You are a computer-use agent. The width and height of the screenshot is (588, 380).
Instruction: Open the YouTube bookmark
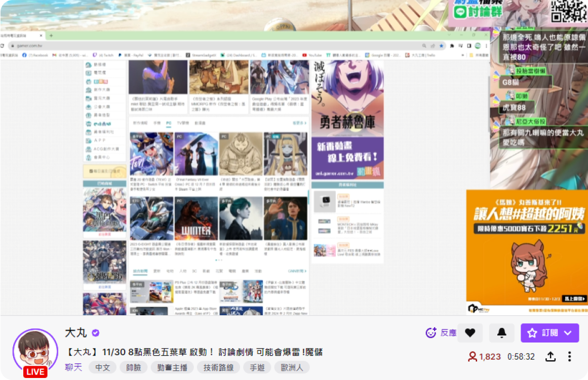tap(312, 55)
